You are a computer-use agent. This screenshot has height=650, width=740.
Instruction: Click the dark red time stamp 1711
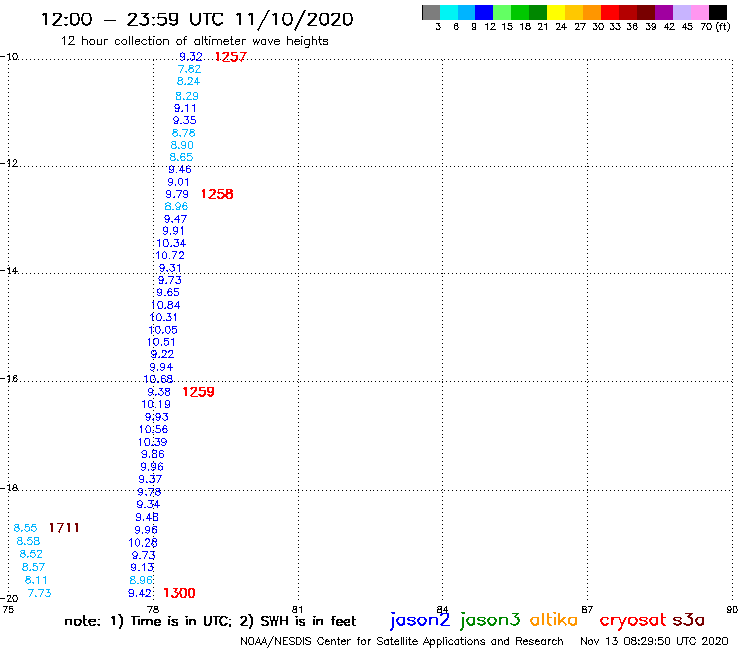(x=64, y=528)
